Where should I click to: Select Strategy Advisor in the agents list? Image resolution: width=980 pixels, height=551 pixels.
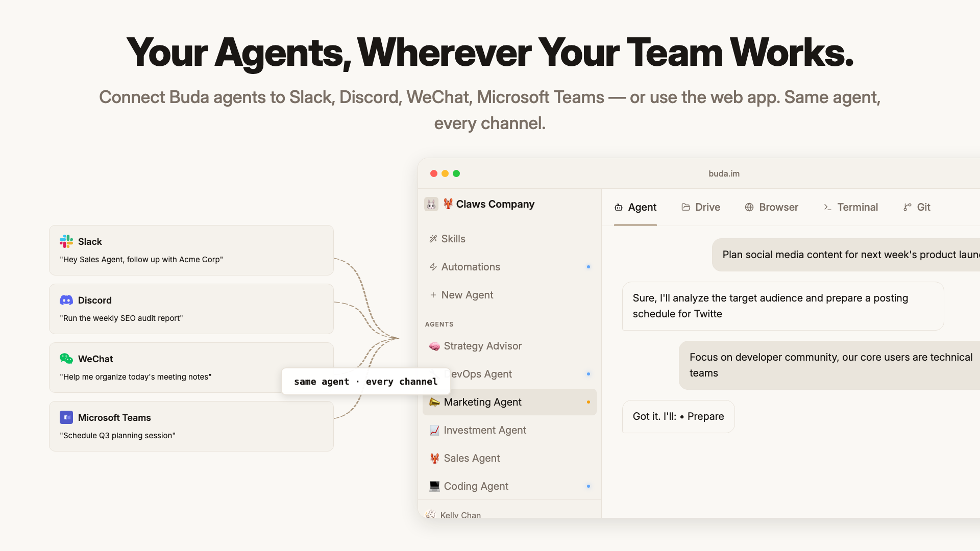(482, 346)
